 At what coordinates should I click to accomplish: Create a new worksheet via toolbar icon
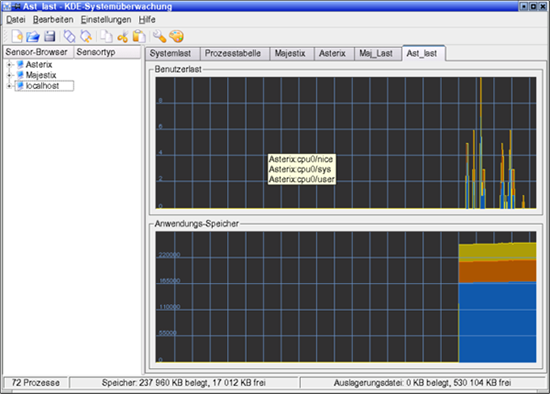[x=17, y=36]
